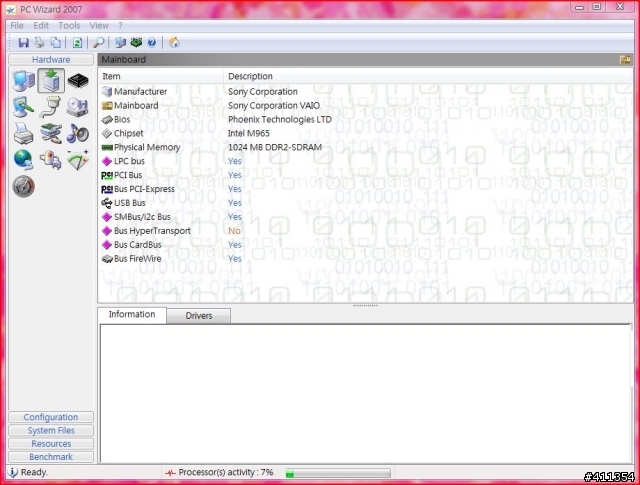This screenshot has width=640, height=485.
Task: Click the Sony Corporation VAIO value
Action: tap(274, 105)
